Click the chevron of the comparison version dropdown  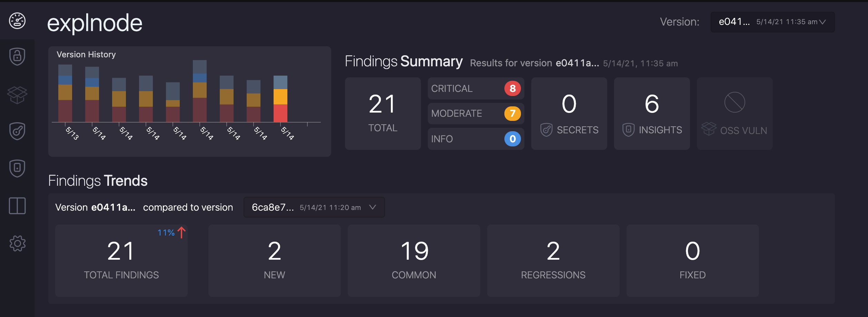pyautogui.click(x=373, y=207)
